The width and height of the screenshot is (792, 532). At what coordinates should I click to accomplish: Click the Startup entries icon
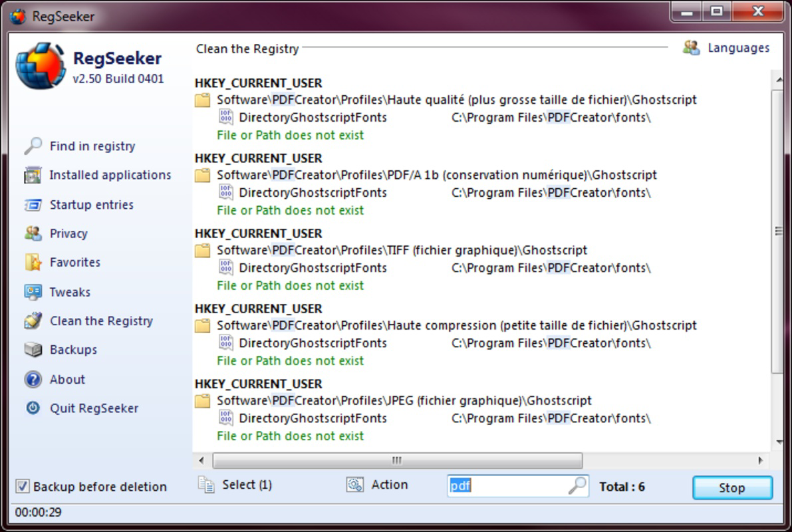click(x=33, y=205)
